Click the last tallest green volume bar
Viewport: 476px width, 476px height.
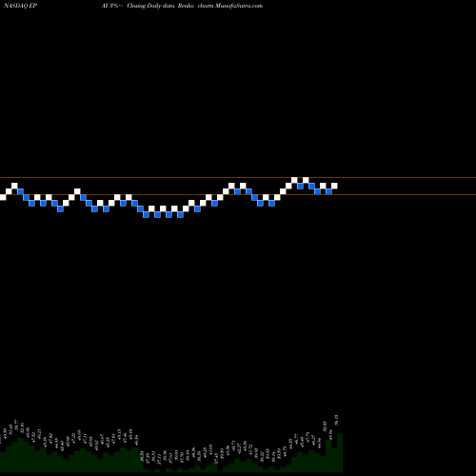point(340,452)
